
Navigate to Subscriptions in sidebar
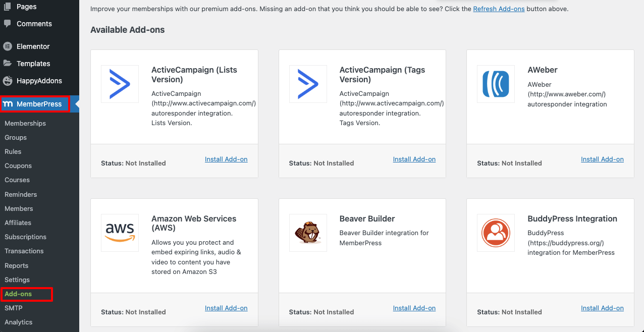coord(25,237)
